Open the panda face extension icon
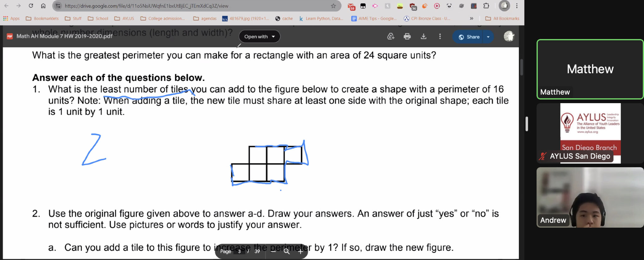 point(449,6)
